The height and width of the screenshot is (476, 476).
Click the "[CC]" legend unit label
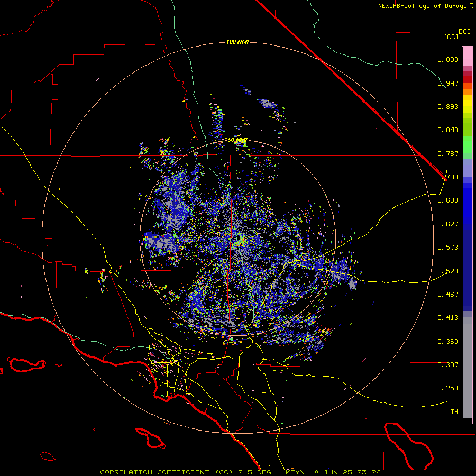(x=451, y=36)
